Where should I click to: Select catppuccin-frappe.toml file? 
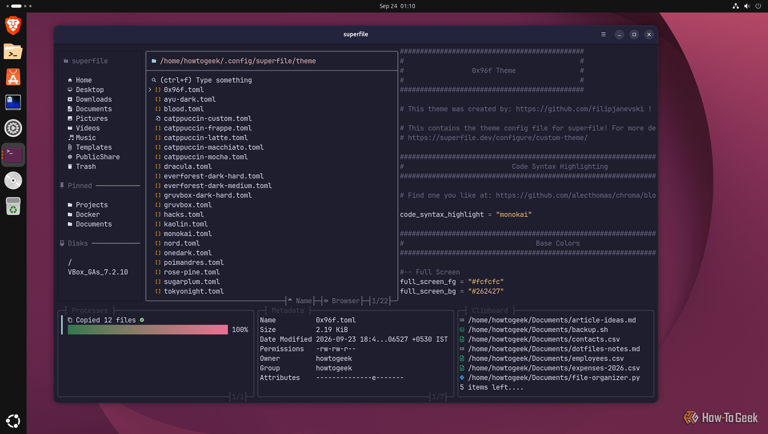pos(208,128)
